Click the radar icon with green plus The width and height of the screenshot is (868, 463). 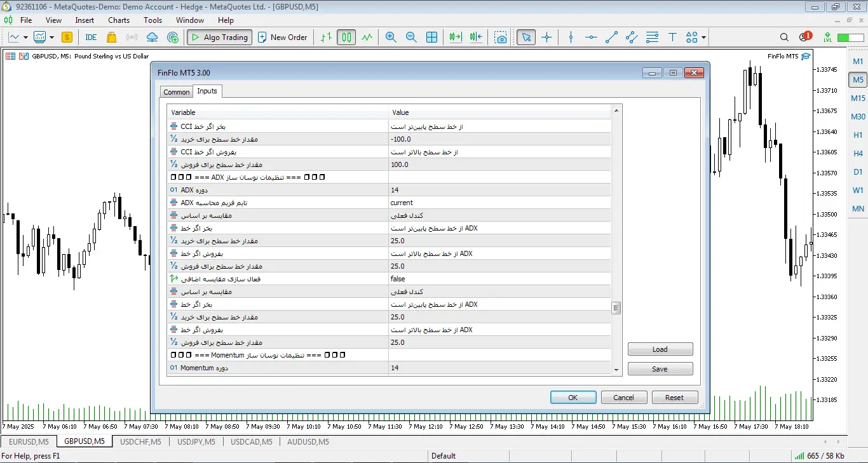pyautogui.click(x=173, y=37)
